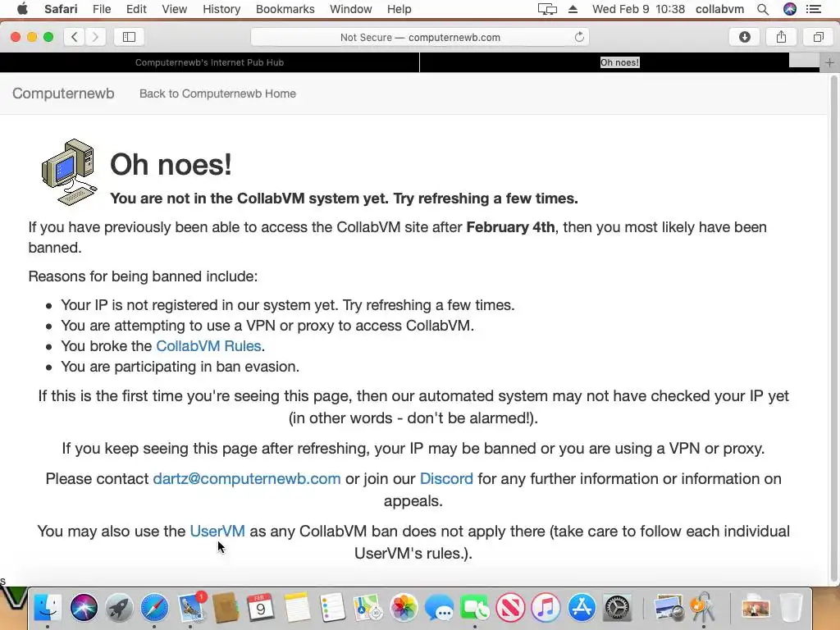Click the eject icon in menu bar
The height and width of the screenshot is (630, 840).
pos(573,9)
